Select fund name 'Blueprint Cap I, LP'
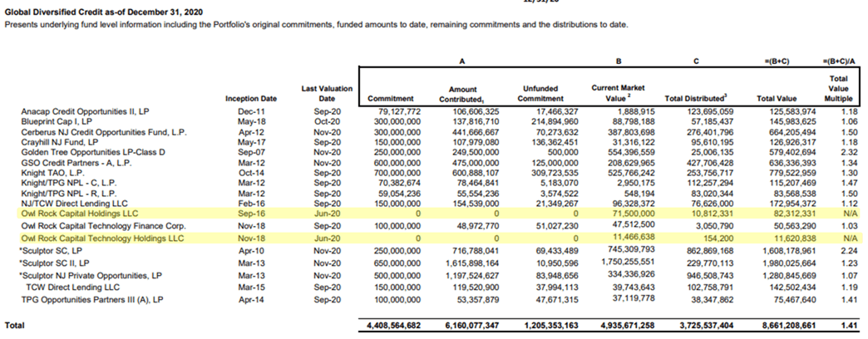This screenshot has width=868, height=339. point(57,121)
